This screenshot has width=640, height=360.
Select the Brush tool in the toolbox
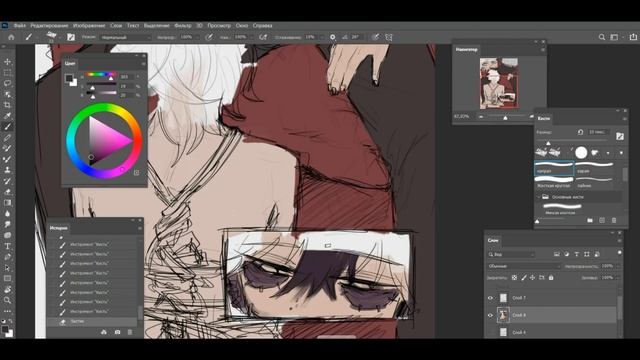click(x=7, y=127)
